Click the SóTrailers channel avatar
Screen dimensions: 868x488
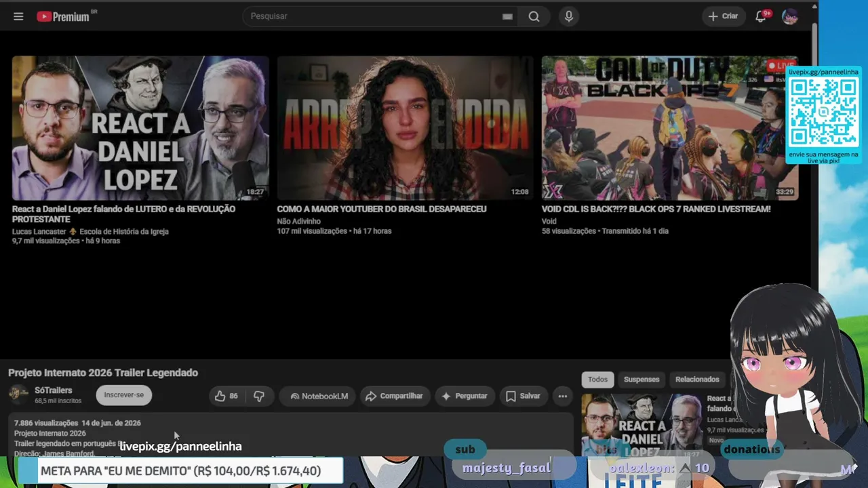click(18, 394)
